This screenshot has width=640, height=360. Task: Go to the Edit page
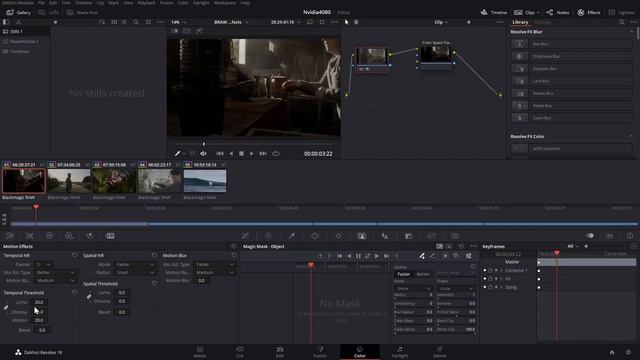pyautogui.click(x=280, y=352)
